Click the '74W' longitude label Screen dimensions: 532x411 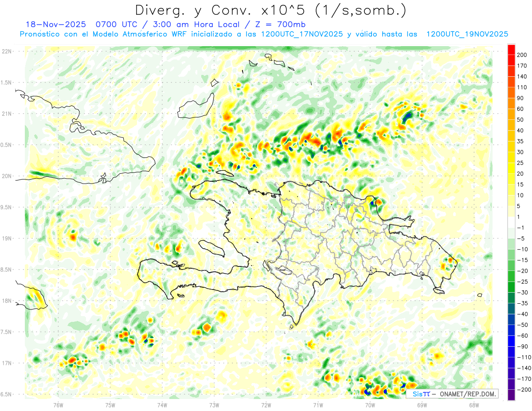coord(162,405)
